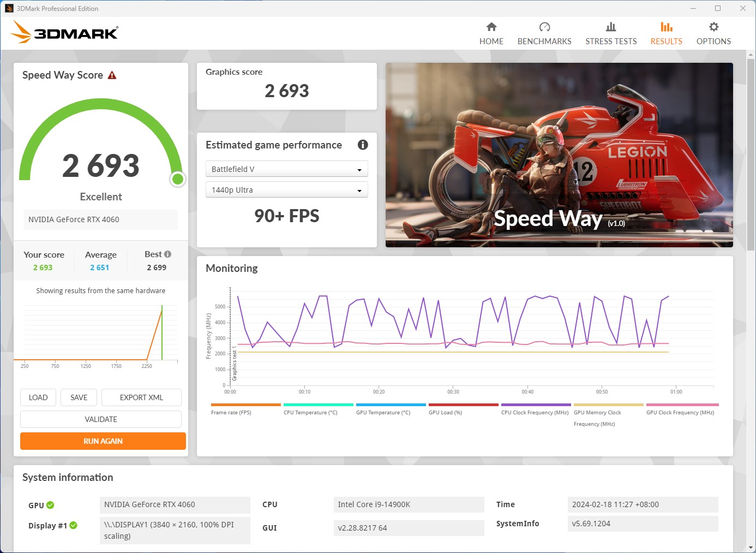Open Benchmarks via the gauge icon
The image size is (756, 553).
pos(544,27)
